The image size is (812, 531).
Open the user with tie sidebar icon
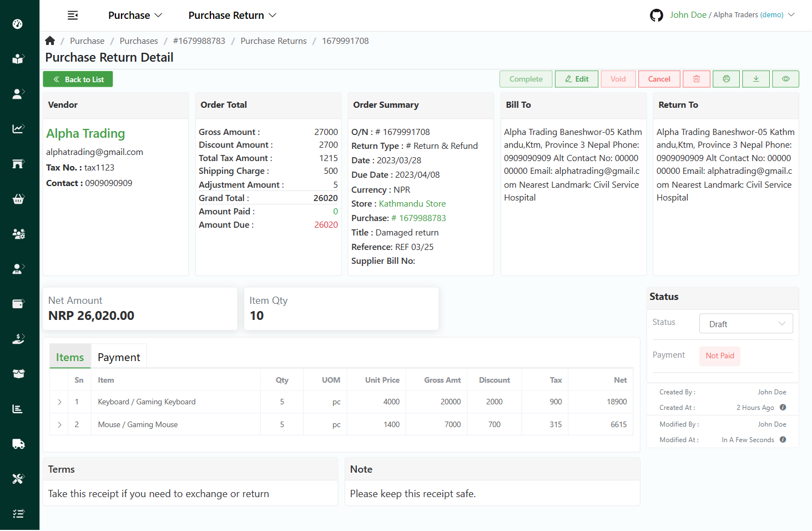(x=18, y=269)
